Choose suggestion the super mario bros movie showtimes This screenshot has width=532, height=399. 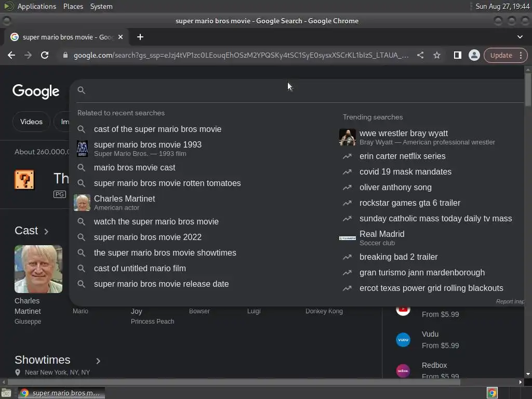(165, 253)
